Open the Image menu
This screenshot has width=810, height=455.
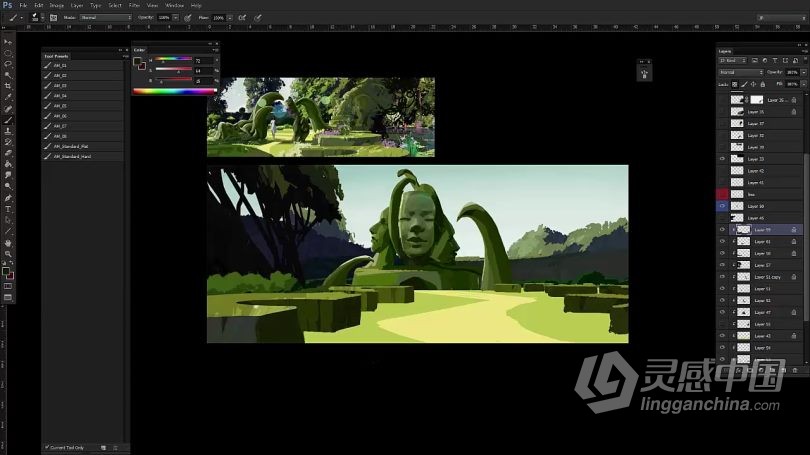(57, 5)
